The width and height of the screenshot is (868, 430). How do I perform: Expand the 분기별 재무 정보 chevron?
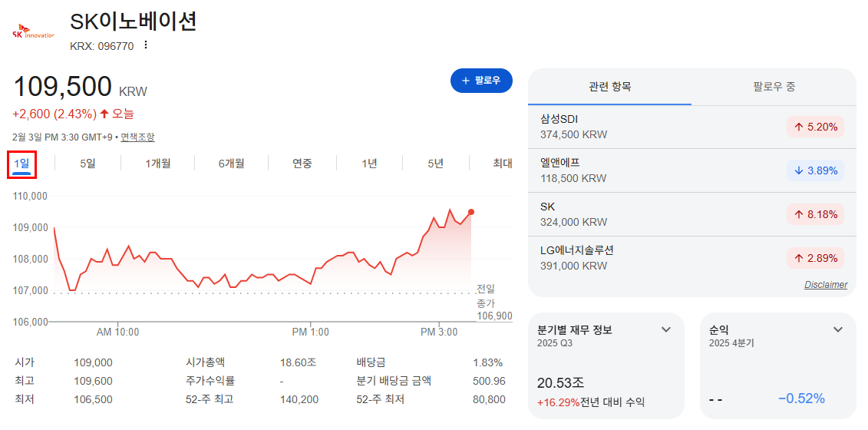pyautogui.click(x=666, y=329)
